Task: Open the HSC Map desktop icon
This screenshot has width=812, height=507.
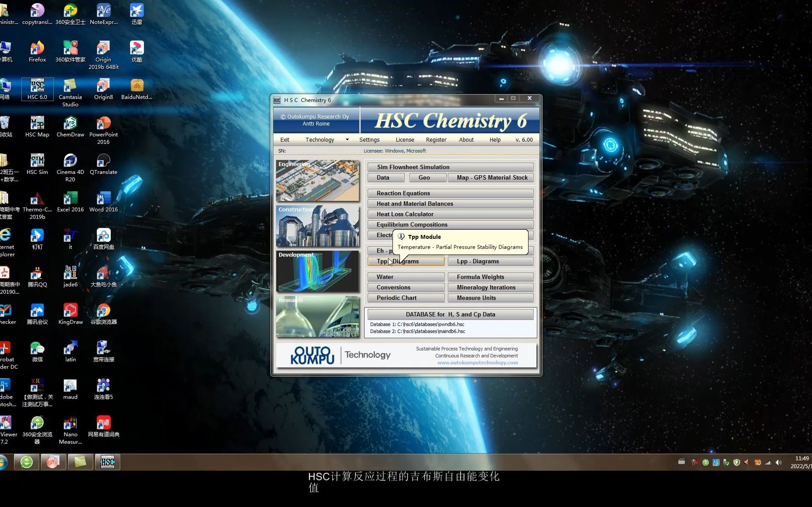Action: [37, 127]
